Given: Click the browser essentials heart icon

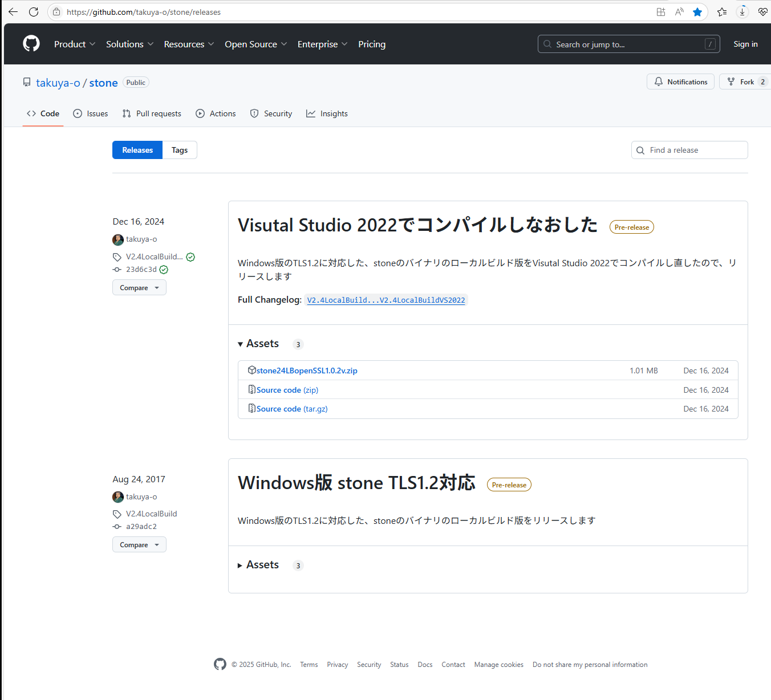Looking at the screenshot, I should coord(762,12).
